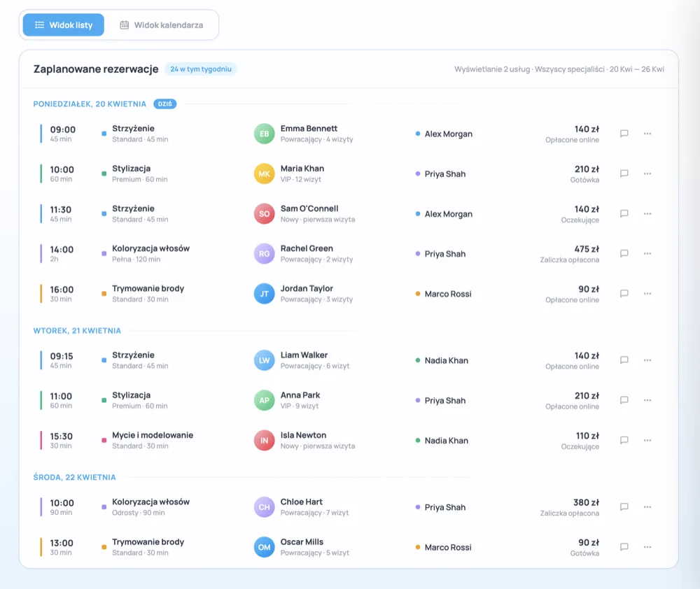Click the 15:30 time slot
This screenshot has width=700, height=589.
pyautogui.click(x=61, y=437)
